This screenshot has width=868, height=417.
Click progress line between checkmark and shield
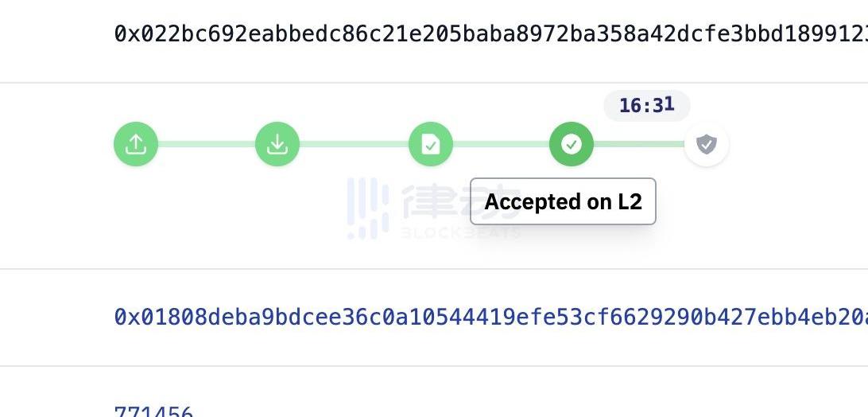(x=638, y=144)
